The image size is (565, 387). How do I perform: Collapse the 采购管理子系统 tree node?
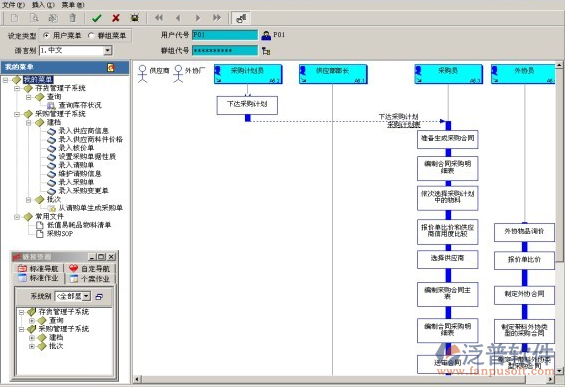(17, 114)
